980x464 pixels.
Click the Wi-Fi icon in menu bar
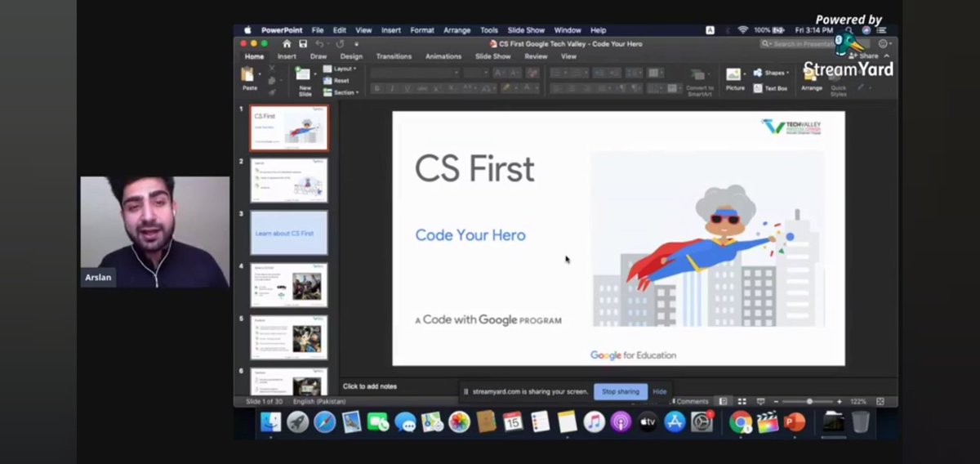pyautogui.click(x=742, y=30)
